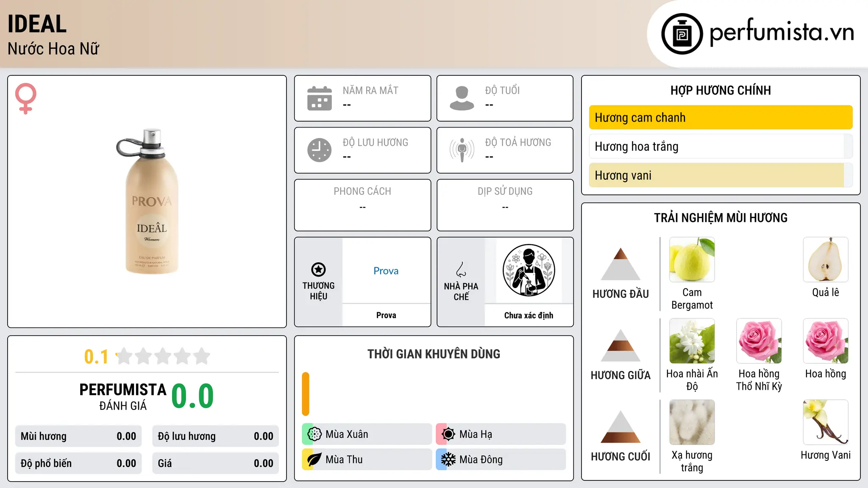Click the person icon beside Độ Tuổi

(x=462, y=98)
